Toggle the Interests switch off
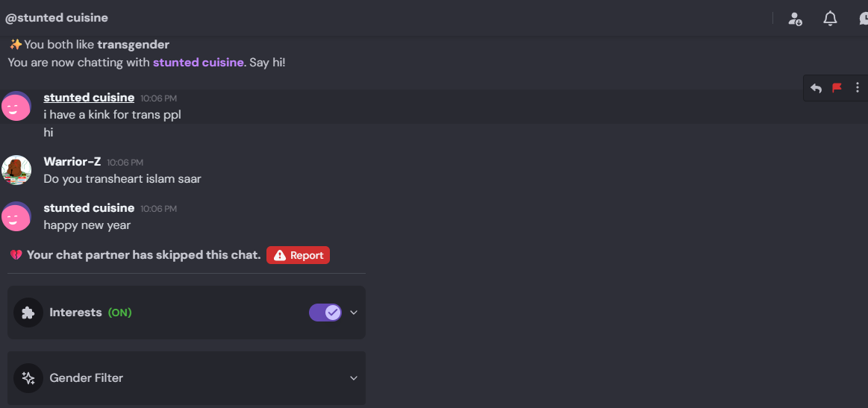This screenshot has width=868, height=408. [325, 313]
